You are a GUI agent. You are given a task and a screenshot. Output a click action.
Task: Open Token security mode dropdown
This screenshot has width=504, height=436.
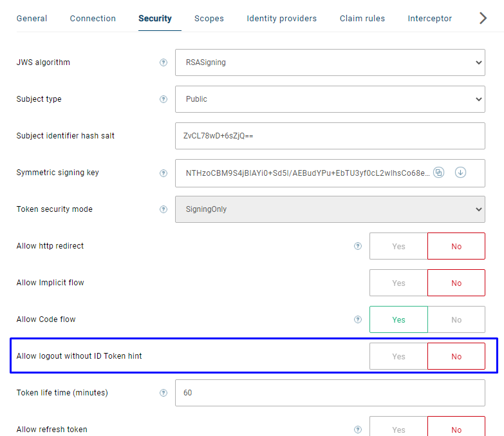330,209
